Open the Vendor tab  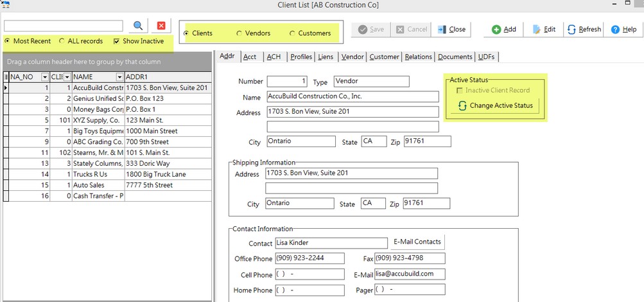pyautogui.click(x=352, y=57)
